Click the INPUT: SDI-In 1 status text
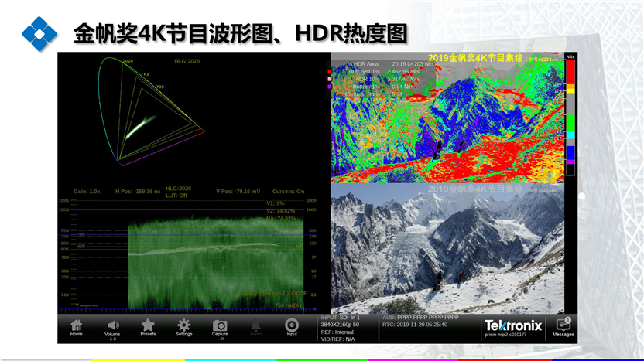Screen dimensions: 644x361 [341, 318]
